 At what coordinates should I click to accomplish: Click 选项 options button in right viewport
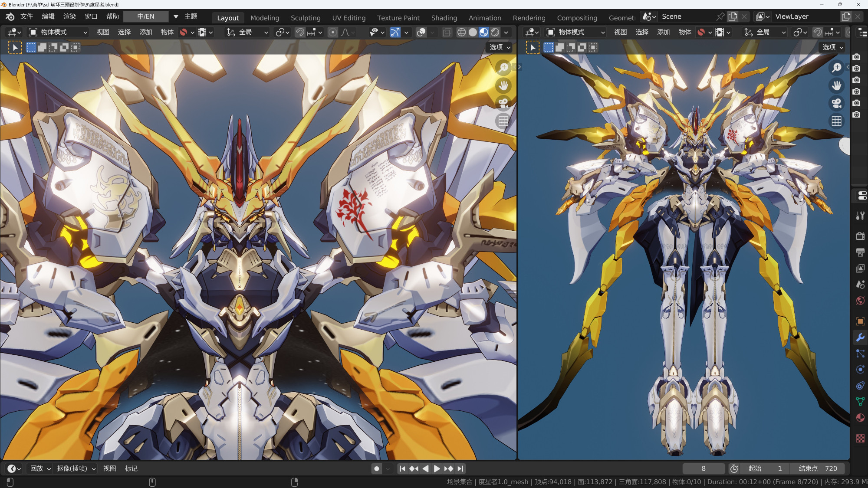tap(832, 47)
